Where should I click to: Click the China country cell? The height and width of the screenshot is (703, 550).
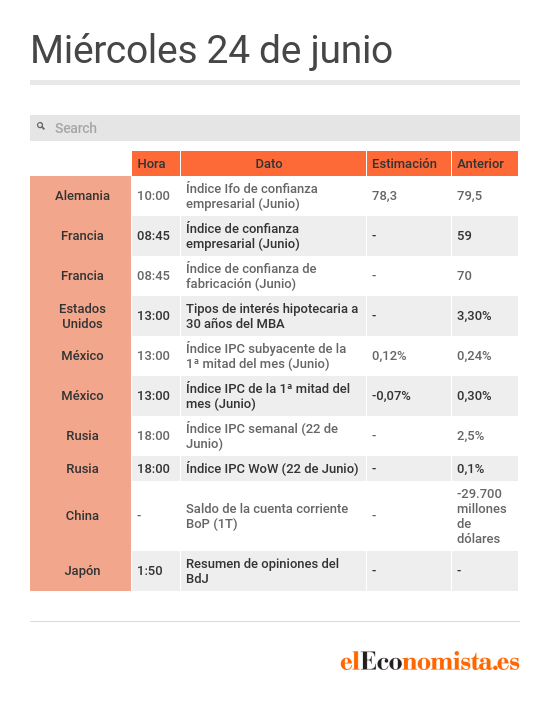pyautogui.click(x=81, y=516)
